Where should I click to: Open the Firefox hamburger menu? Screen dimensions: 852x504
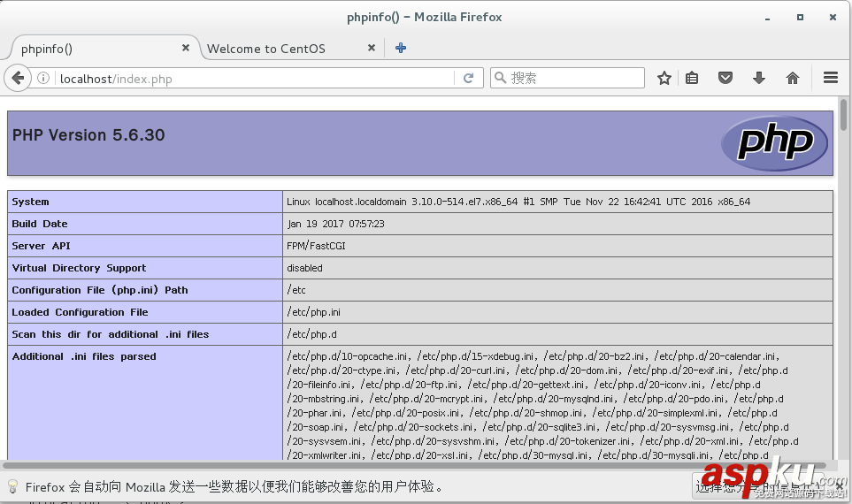click(830, 78)
